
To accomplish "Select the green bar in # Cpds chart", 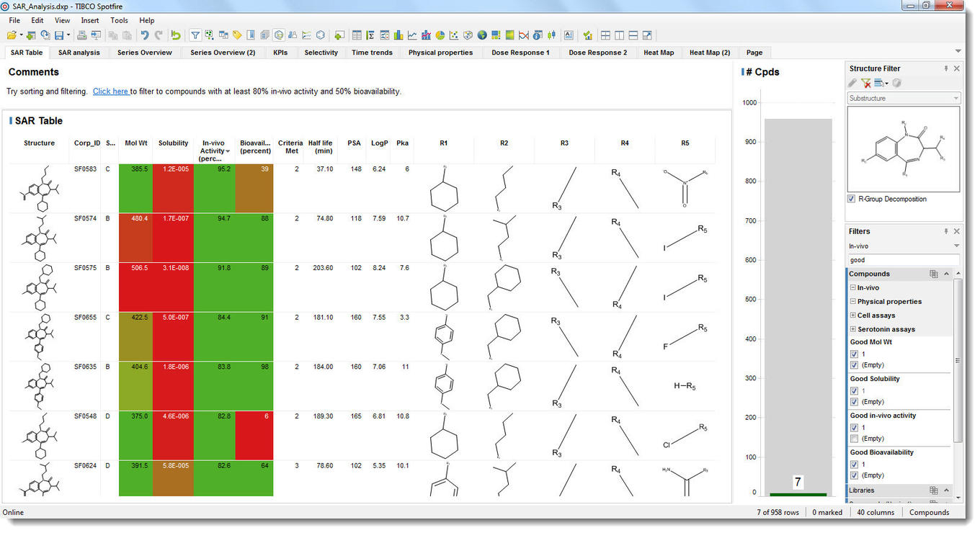I will [798, 494].
